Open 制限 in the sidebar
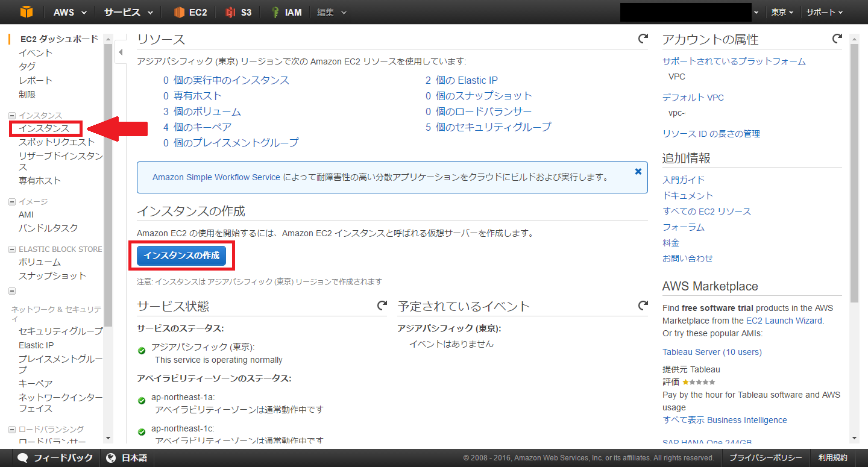The image size is (868, 467). click(27, 95)
